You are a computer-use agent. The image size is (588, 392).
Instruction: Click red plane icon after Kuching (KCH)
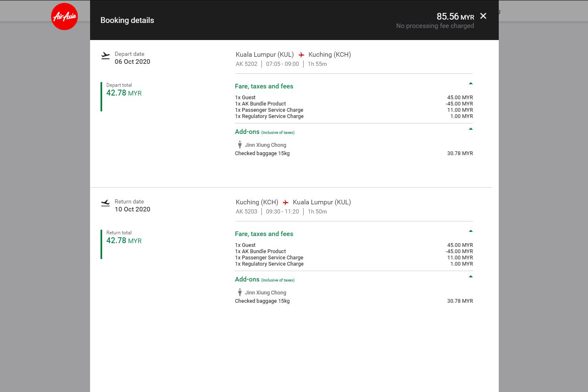coord(286,203)
